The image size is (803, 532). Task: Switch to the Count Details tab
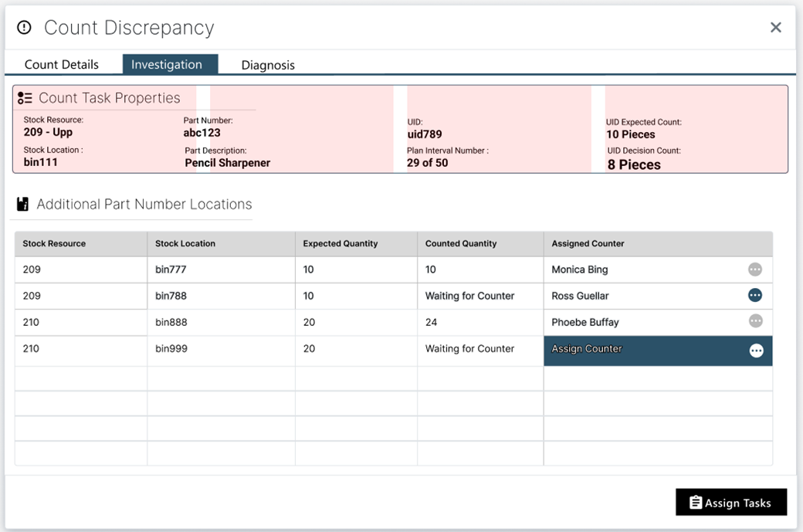coord(62,64)
